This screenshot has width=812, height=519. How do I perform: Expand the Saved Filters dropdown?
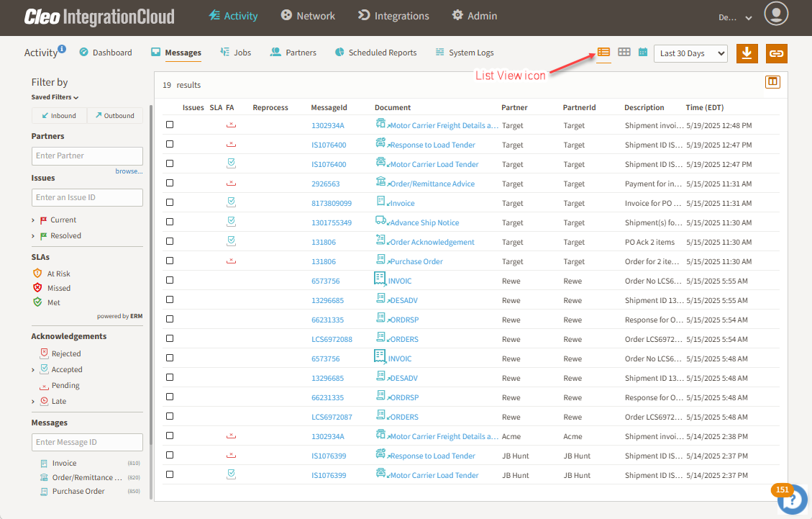click(x=55, y=97)
